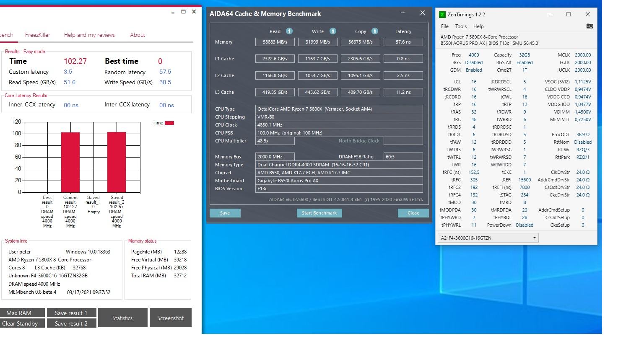
Task: Click the Copy info icon in AIDA64
Action: pyautogui.click(x=375, y=31)
